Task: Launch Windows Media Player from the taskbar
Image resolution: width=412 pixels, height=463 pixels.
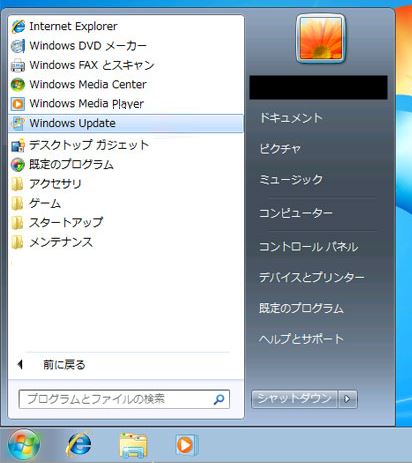Action: 187,445
